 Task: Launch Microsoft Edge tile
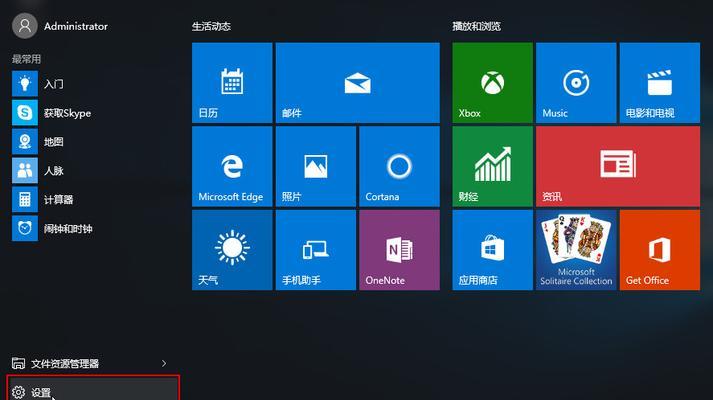tap(232, 166)
